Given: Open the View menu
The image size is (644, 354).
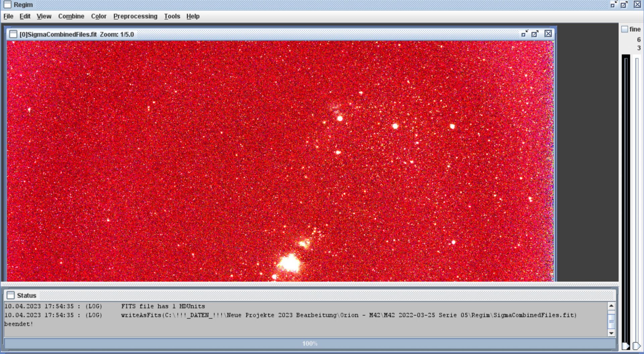Looking at the screenshot, I should pyautogui.click(x=44, y=16).
